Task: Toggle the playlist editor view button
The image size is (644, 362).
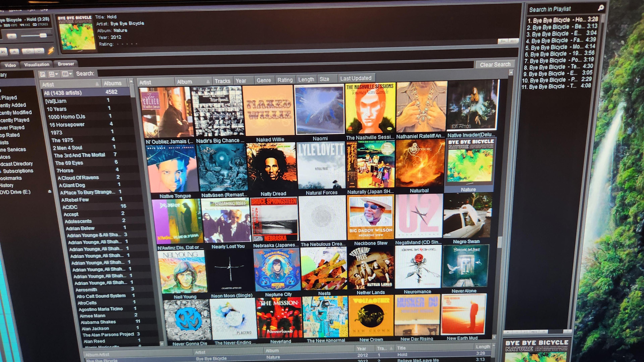Action: 514,41
